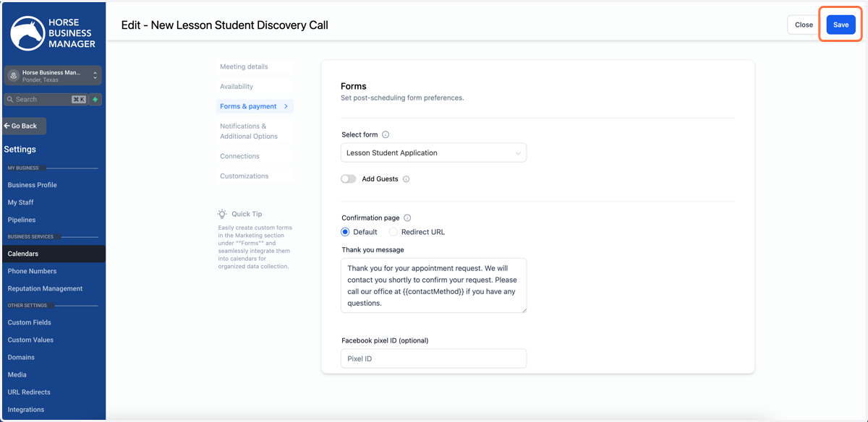Toggle the Add Guests switch
This screenshot has height=422, width=868.
point(349,178)
